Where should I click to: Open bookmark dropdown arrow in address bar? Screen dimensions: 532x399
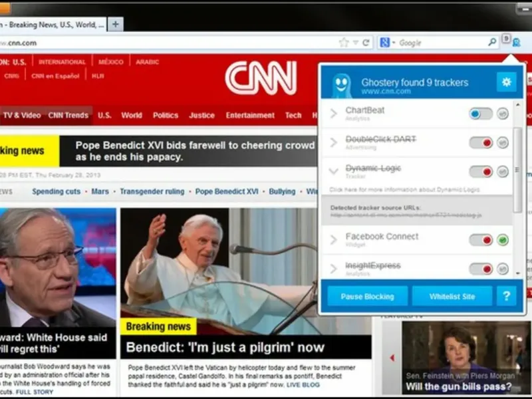coord(355,43)
